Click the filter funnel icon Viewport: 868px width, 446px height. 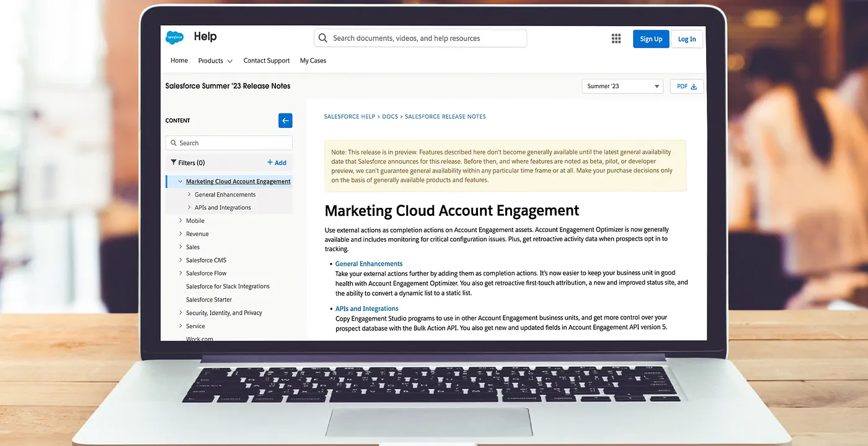coord(174,163)
